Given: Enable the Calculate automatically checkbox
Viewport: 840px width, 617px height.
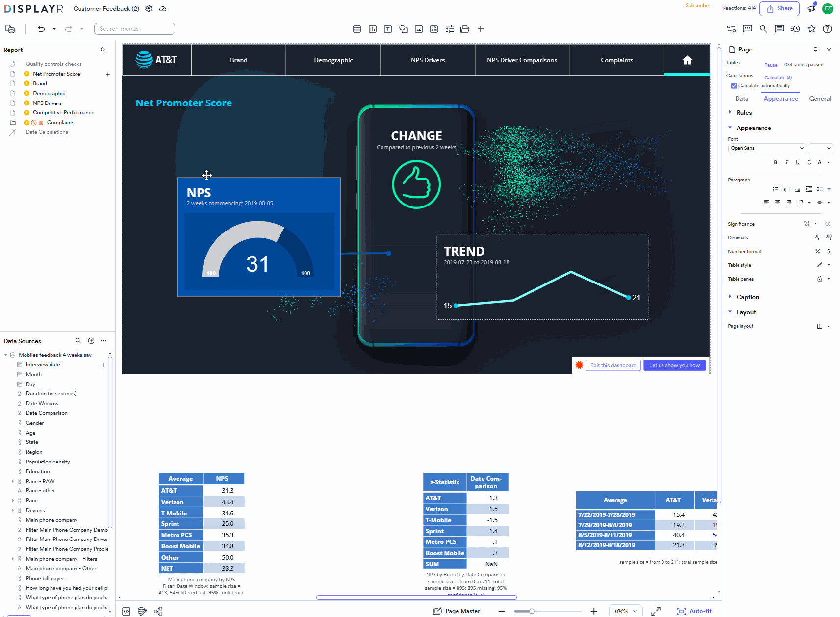Looking at the screenshot, I should (734, 85).
